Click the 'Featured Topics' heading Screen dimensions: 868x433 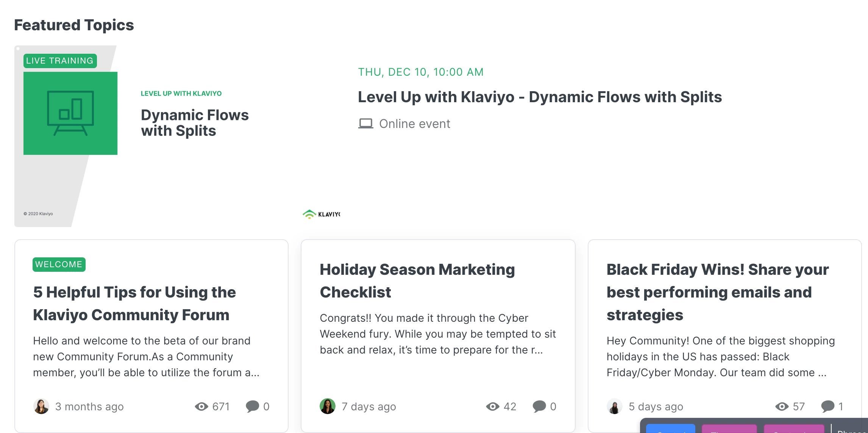pyautogui.click(x=74, y=25)
